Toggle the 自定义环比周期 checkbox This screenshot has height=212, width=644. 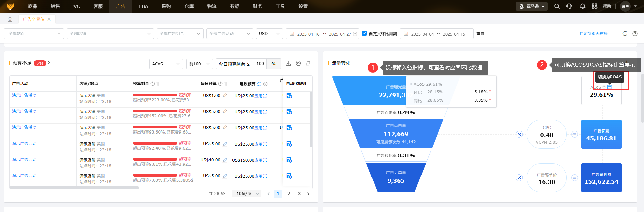(364, 34)
